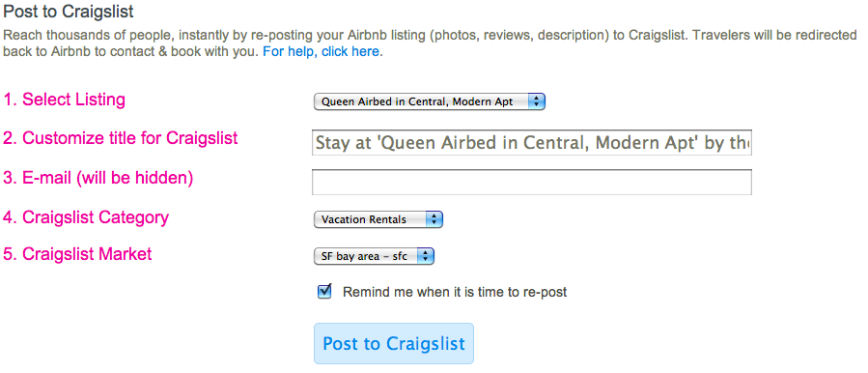Click the '5. Craigslist Market' label
Viewport: 868px width, 373px height.
pyautogui.click(x=77, y=254)
